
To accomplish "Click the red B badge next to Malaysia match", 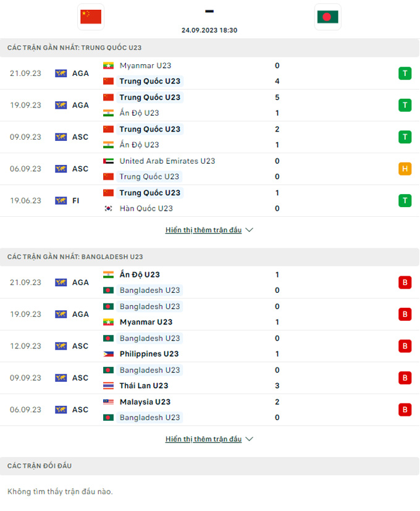I will (x=405, y=409).
